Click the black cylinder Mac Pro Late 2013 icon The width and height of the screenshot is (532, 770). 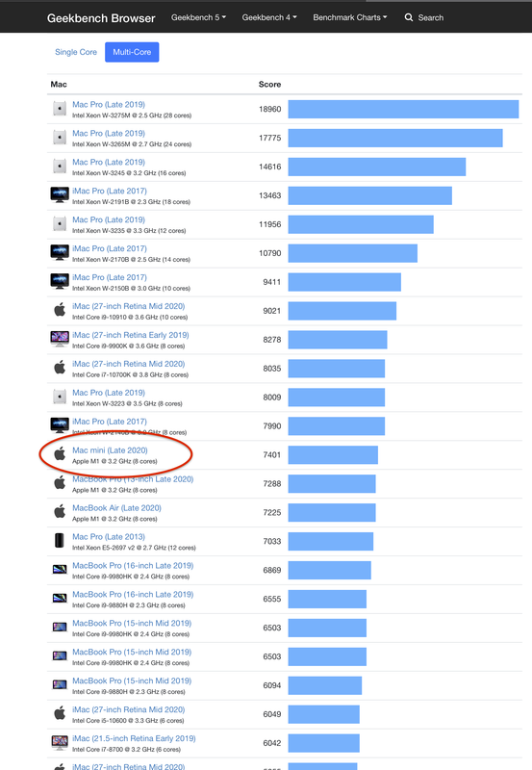(x=60, y=541)
